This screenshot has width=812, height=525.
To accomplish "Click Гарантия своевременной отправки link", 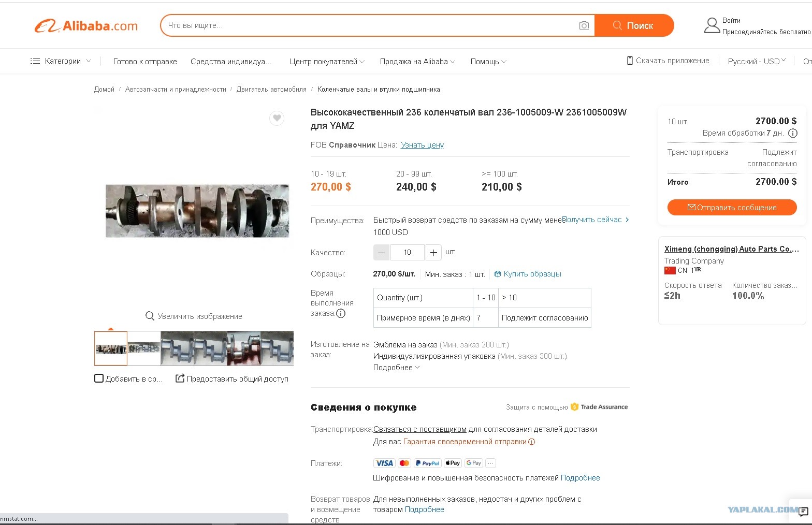I will [x=465, y=442].
